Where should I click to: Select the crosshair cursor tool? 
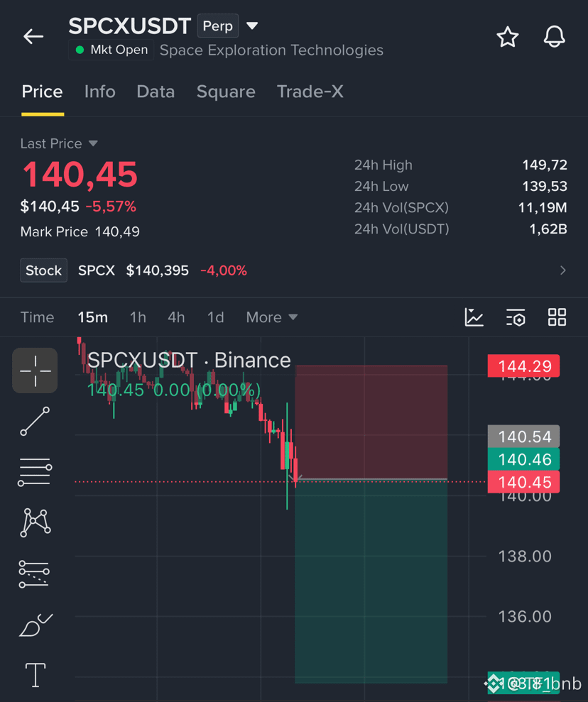tap(35, 371)
